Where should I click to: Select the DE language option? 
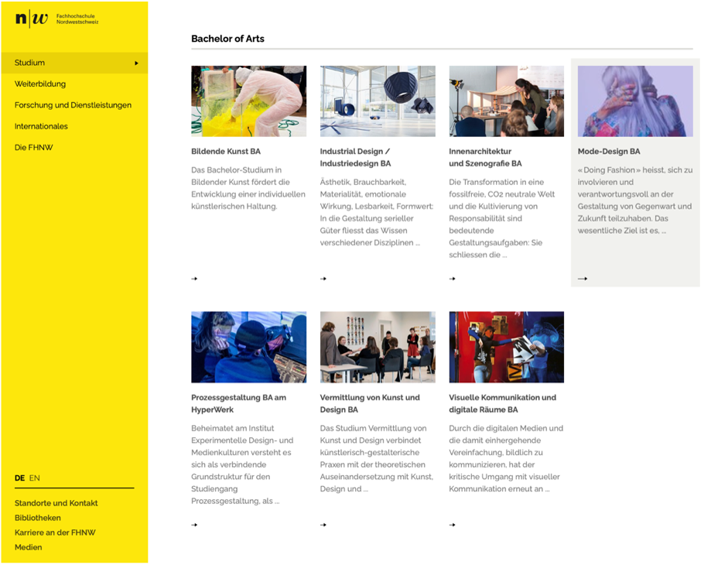click(x=19, y=478)
